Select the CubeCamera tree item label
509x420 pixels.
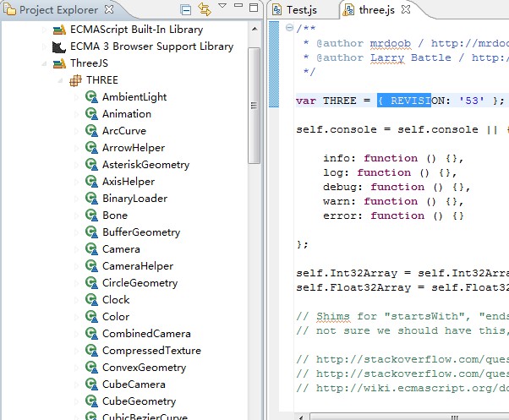(x=134, y=385)
